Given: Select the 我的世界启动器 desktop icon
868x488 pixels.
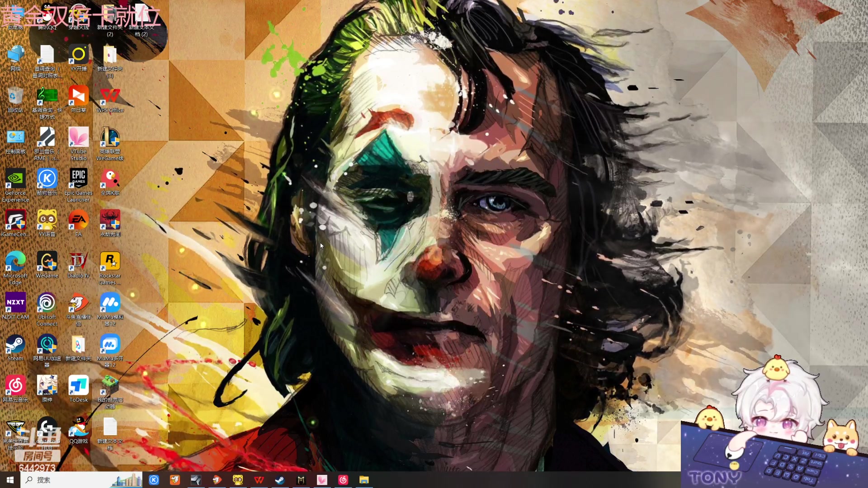Looking at the screenshot, I should pyautogui.click(x=110, y=392).
